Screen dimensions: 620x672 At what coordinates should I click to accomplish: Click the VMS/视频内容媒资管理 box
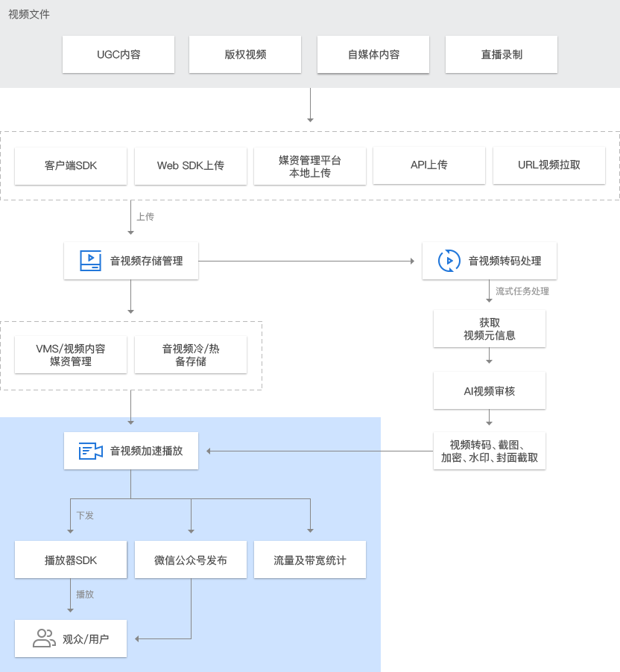71,355
